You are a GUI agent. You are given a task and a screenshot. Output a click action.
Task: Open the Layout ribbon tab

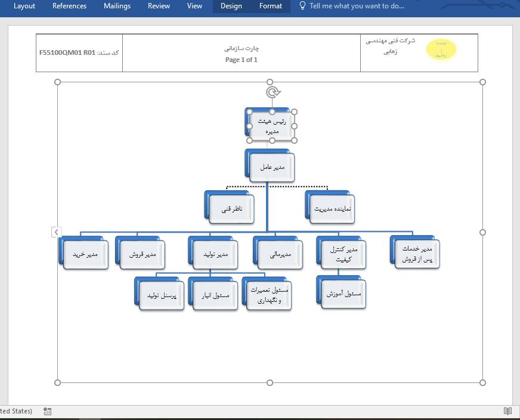(x=24, y=6)
